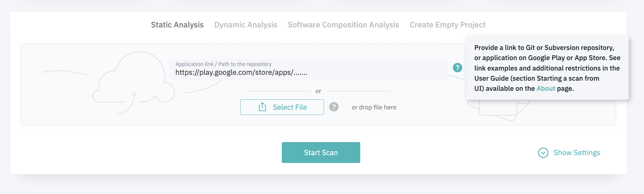The image size is (644, 194).
Task: Click the upload icon in Select File button
Action: tap(262, 107)
